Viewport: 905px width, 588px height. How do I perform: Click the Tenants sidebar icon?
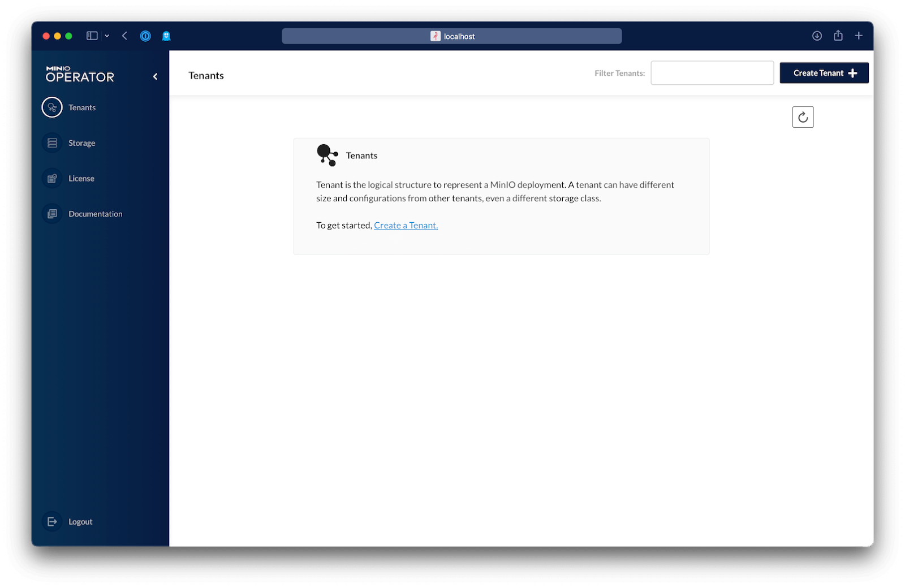point(52,107)
